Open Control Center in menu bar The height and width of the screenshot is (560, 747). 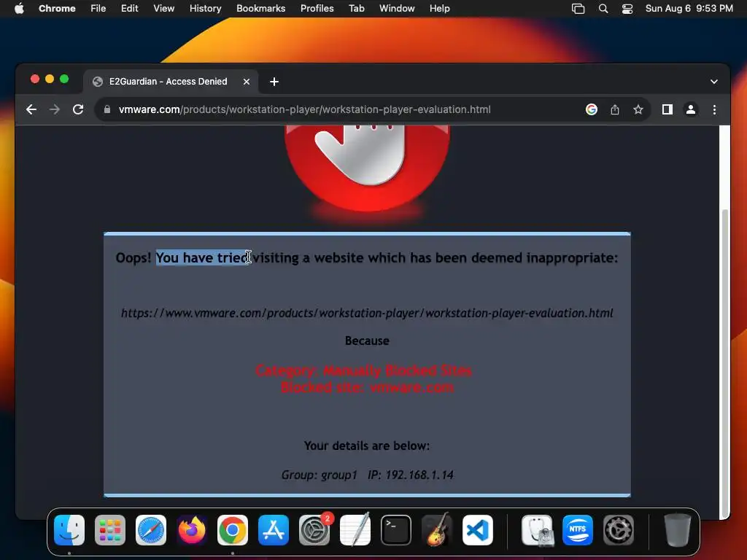[627, 9]
